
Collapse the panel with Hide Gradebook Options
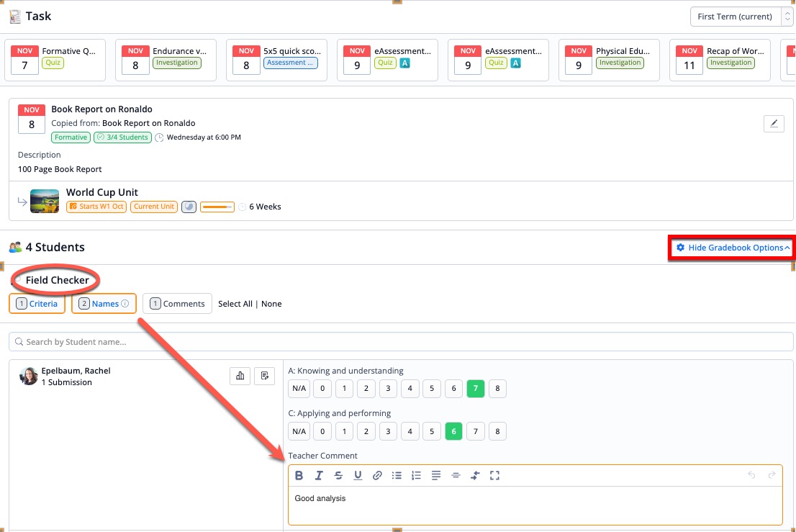pos(732,248)
